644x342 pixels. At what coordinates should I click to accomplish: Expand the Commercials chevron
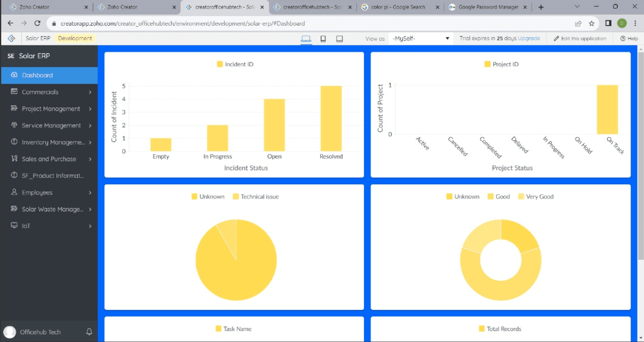pyautogui.click(x=90, y=92)
